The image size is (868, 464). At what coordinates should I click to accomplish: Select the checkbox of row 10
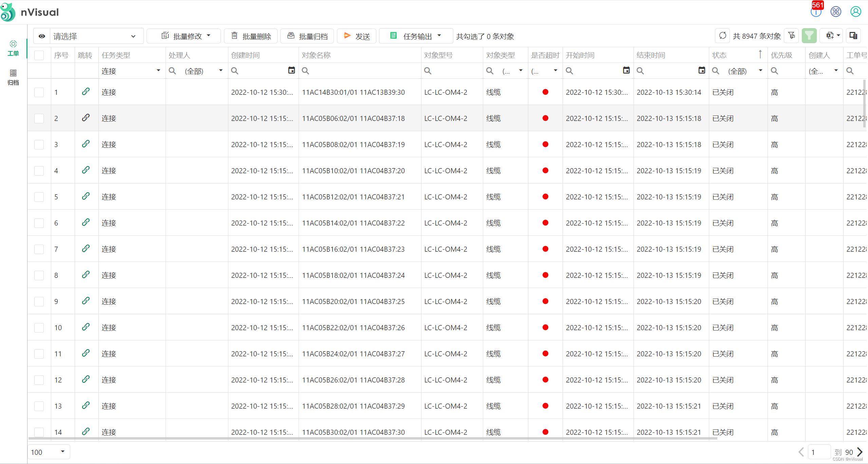pos(39,328)
